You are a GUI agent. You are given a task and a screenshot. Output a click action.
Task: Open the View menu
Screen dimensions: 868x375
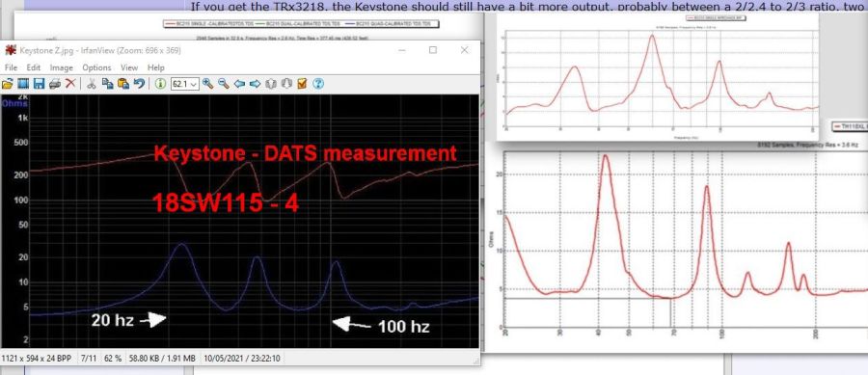point(129,67)
